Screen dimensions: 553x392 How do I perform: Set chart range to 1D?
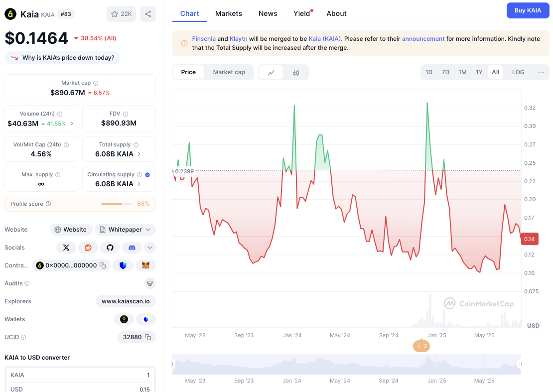(429, 72)
